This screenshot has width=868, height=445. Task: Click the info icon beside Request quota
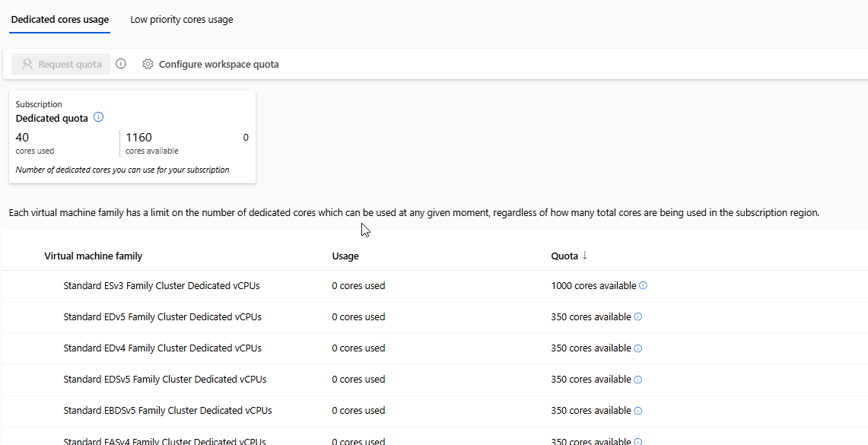click(120, 64)
